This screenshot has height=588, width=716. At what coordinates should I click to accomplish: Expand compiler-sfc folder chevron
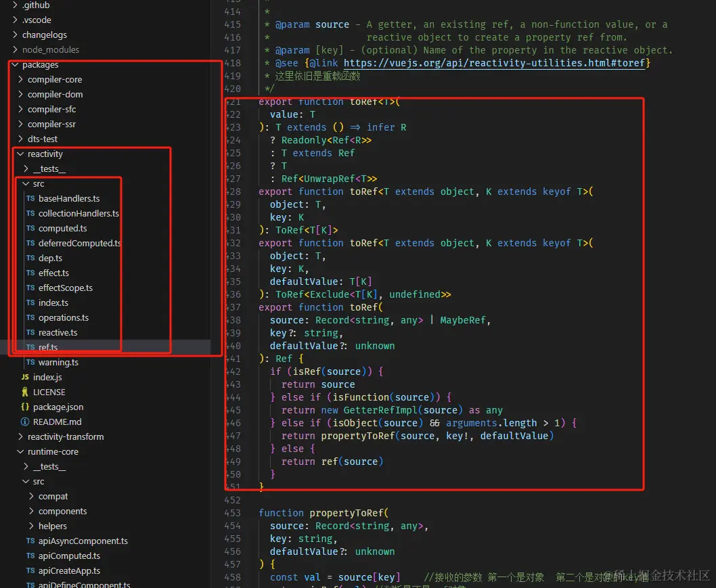[20, 109]
